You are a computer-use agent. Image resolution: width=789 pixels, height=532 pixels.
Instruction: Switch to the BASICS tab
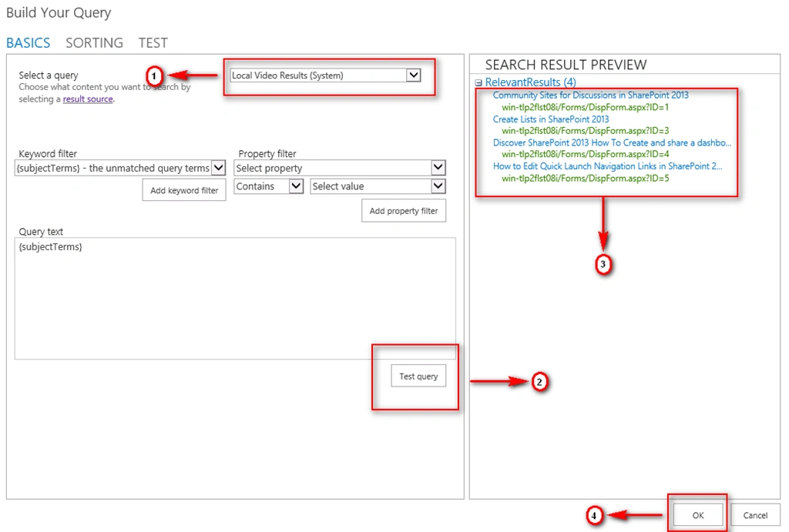click(x=29, y=43)
